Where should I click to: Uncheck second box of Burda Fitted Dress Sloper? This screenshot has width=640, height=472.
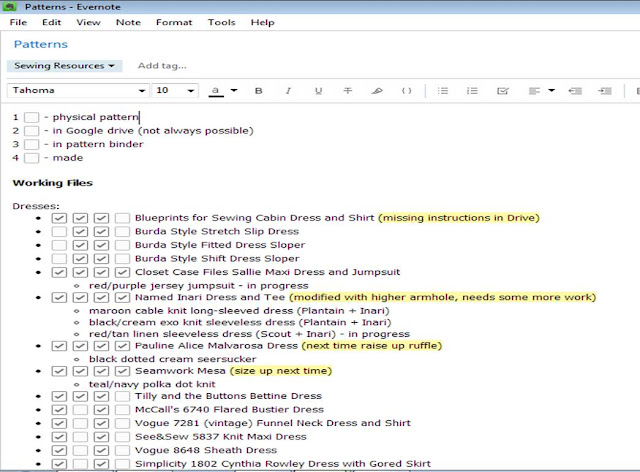click(80, 245)
